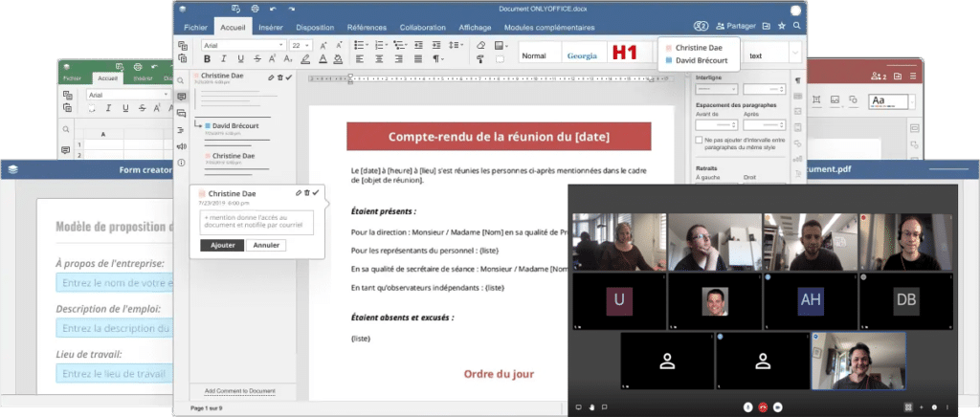This screenshot has height=417, width=980.
Task: Expand the styles gallery dropdown arrow
Action: [795, 53]
